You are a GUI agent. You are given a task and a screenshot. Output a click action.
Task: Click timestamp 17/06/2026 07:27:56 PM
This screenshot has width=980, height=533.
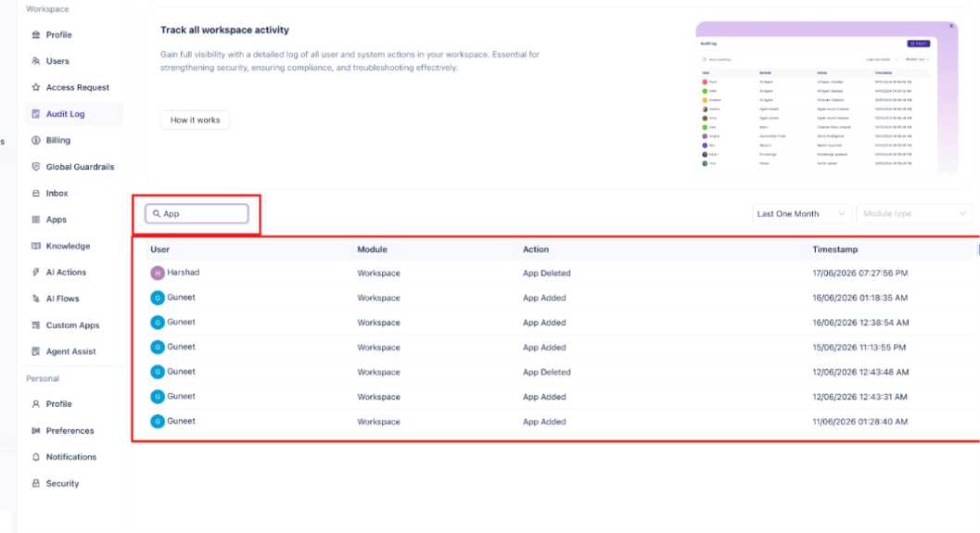[x=860, y=273]
